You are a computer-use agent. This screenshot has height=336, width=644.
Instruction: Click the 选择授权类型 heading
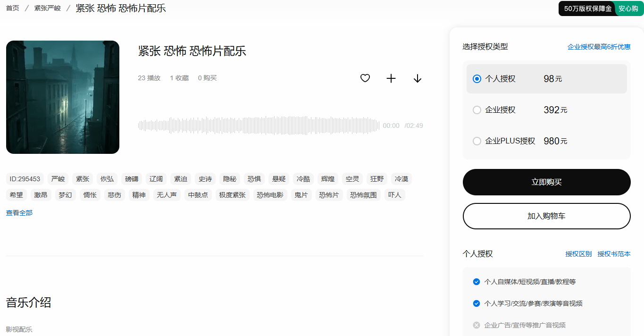coord(485,47)
